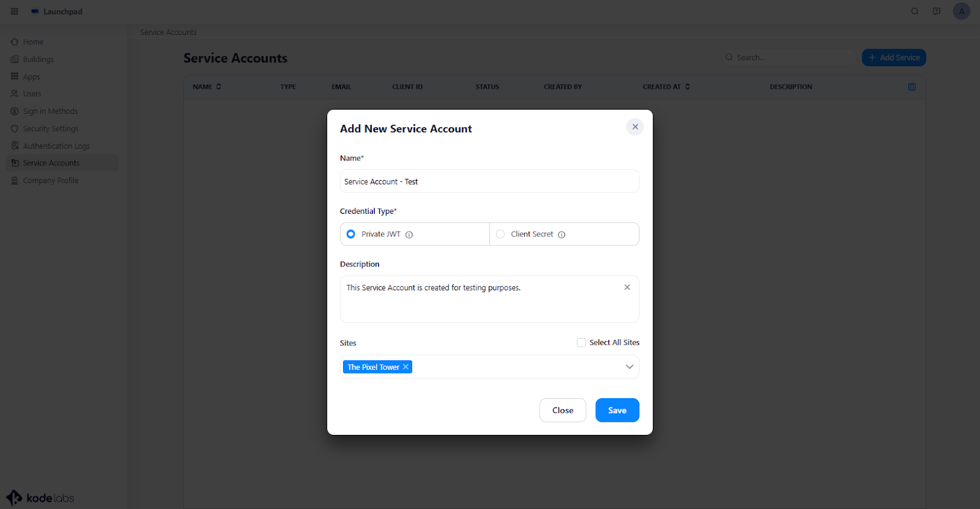
Task: Open the top bar search icon
Action: (914, 11)
